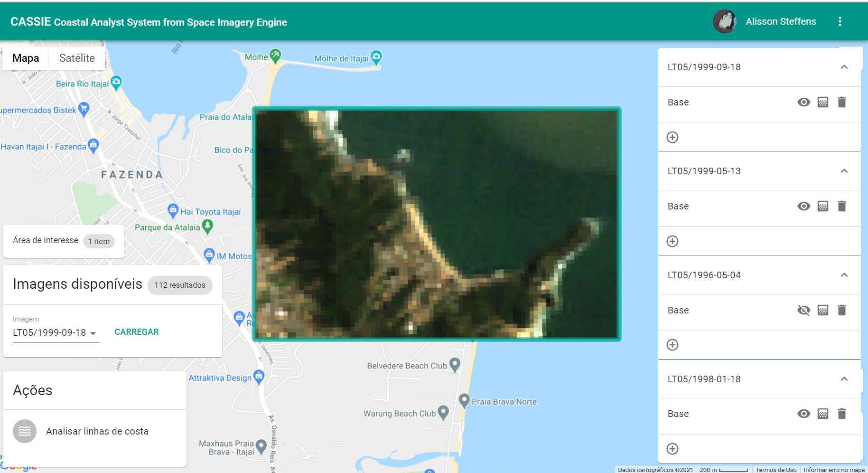The width and height of the screenshot is (868, 473).
Task: Switch to the Satélite map view
Action: (76, 58)
